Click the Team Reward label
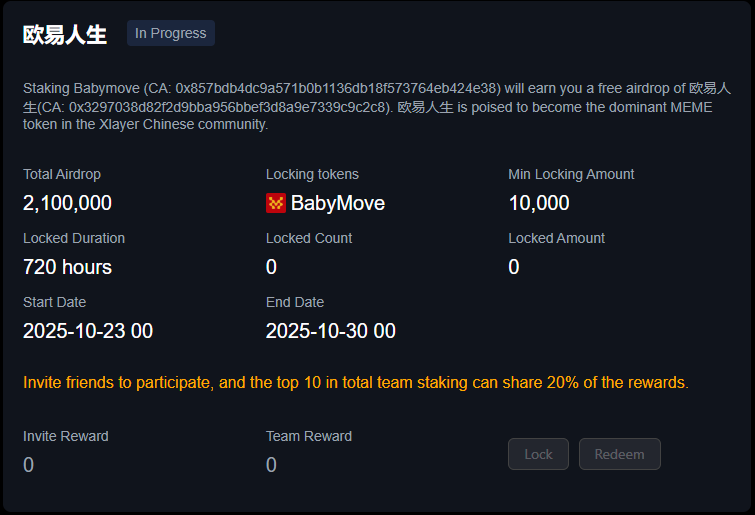This screenshot has height=515, width=755. coord(309,436)
